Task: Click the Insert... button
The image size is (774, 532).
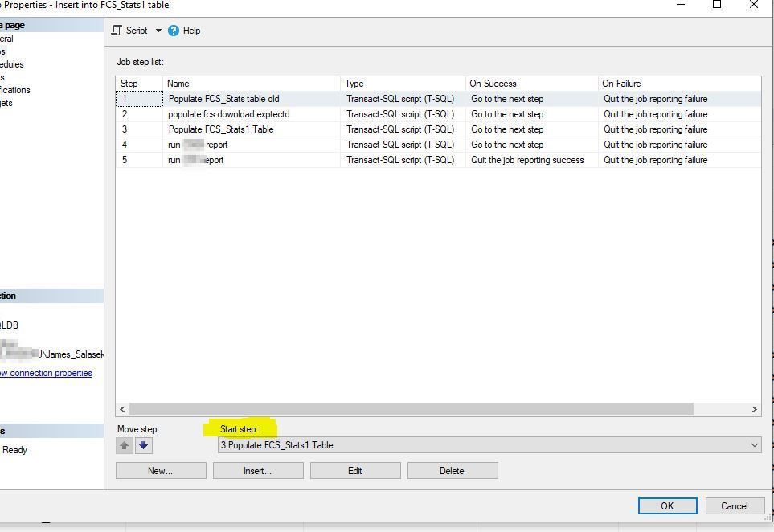Action: click(x=257, y=471)
